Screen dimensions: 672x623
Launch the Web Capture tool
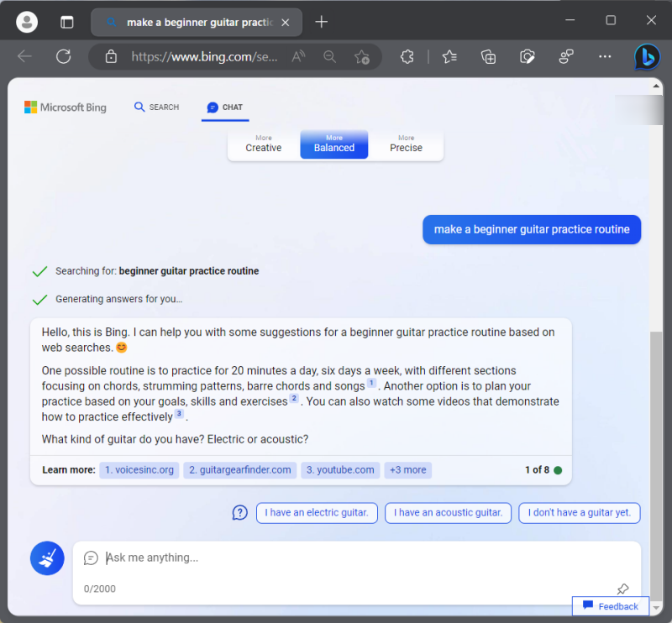coord(527,56)
